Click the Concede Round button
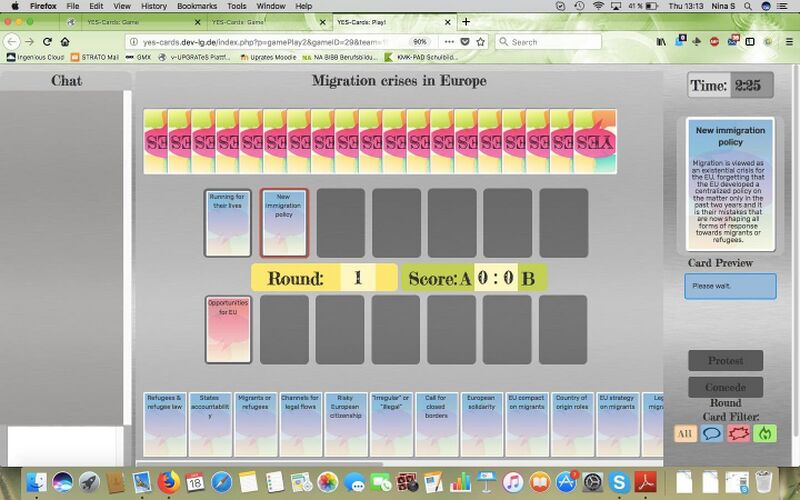Image resolution: width=800 pixels, height=500 pixels. click(x=726, y=387)
